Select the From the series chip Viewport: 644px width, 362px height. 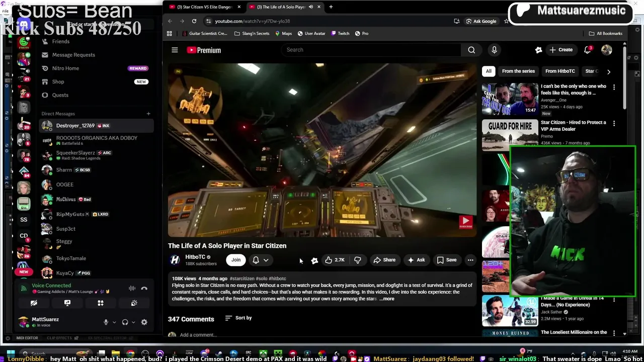pos(518,71)
